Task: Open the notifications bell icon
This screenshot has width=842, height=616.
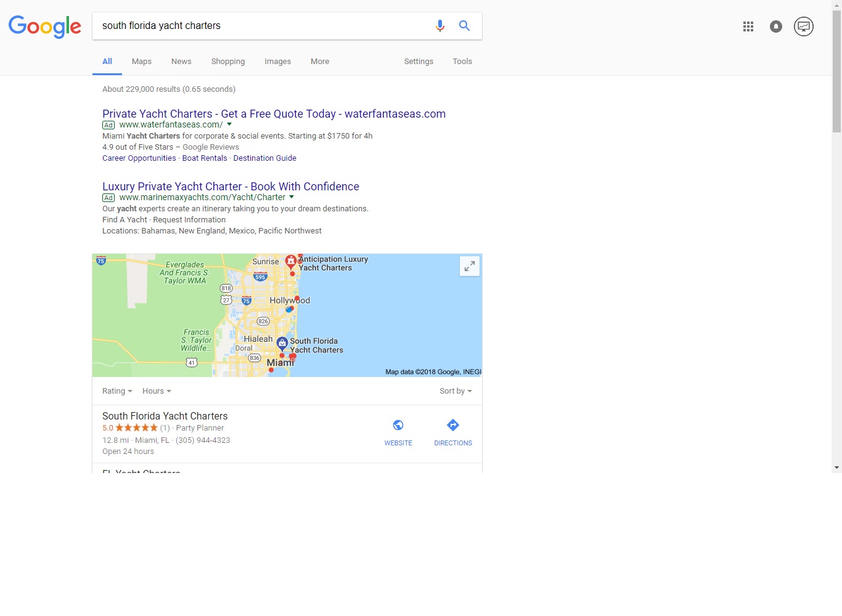Action: 776,26
